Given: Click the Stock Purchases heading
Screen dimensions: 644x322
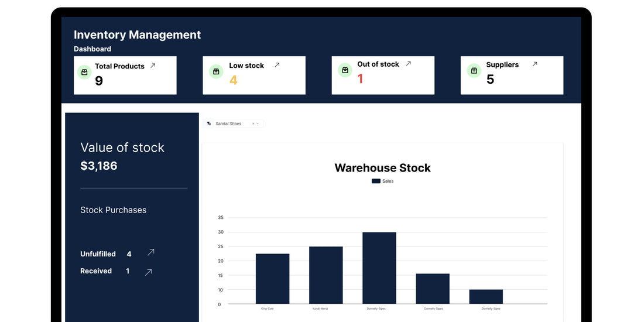Looking at the screenshot, I should point(113,210).
